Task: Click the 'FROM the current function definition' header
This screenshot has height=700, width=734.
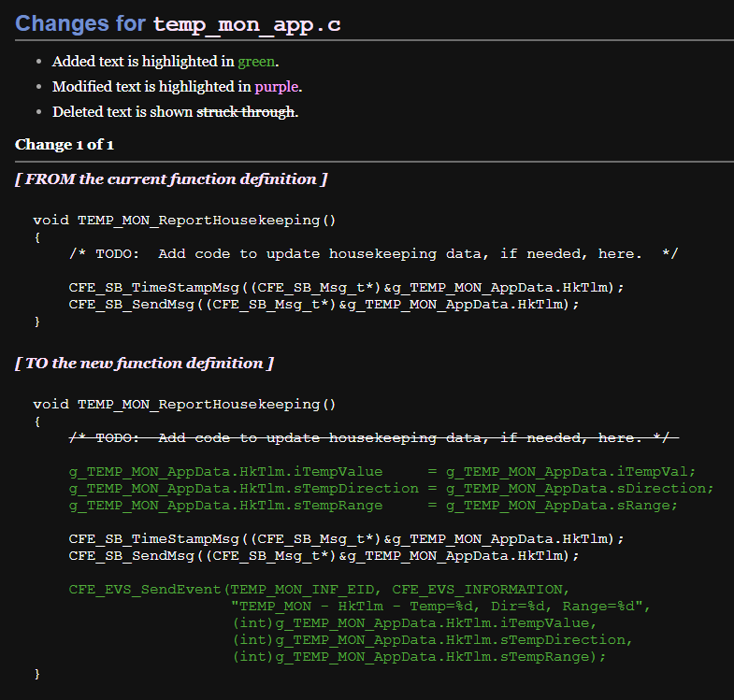Action: [x=171, y=179]
